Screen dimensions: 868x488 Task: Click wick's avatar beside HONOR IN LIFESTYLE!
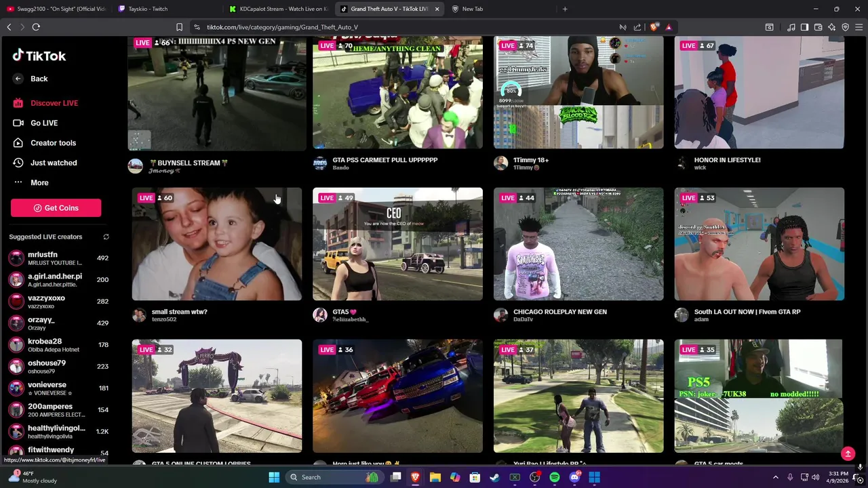[682, 163]
